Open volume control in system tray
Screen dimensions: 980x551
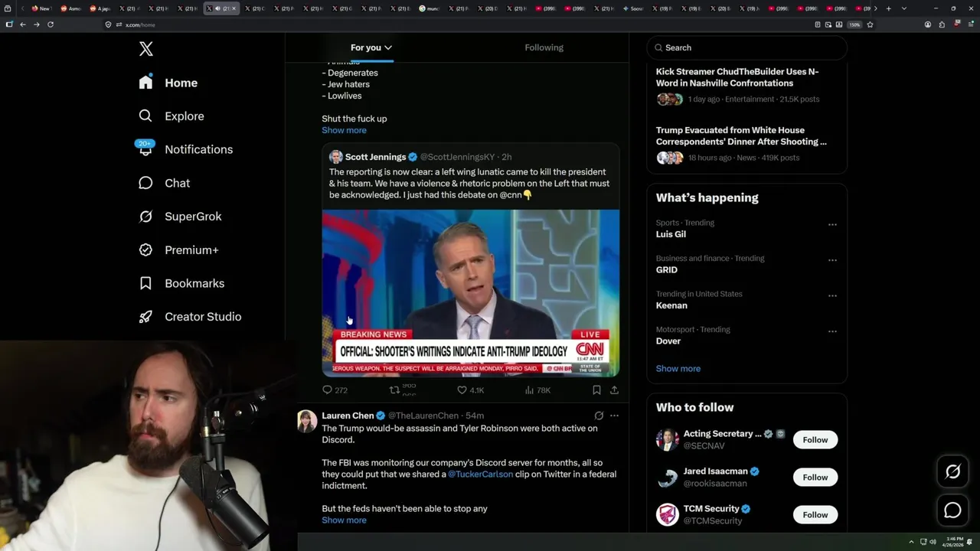(x=933, y=542)
